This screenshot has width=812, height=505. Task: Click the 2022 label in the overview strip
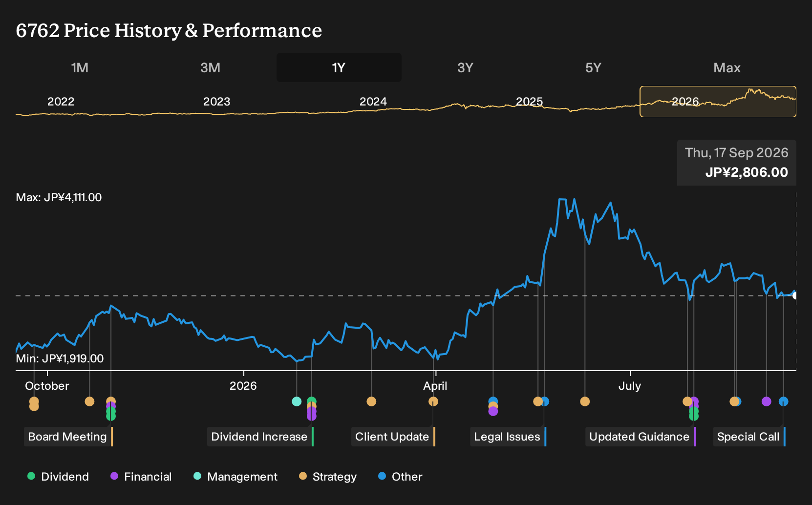click(x=61, y=102)
